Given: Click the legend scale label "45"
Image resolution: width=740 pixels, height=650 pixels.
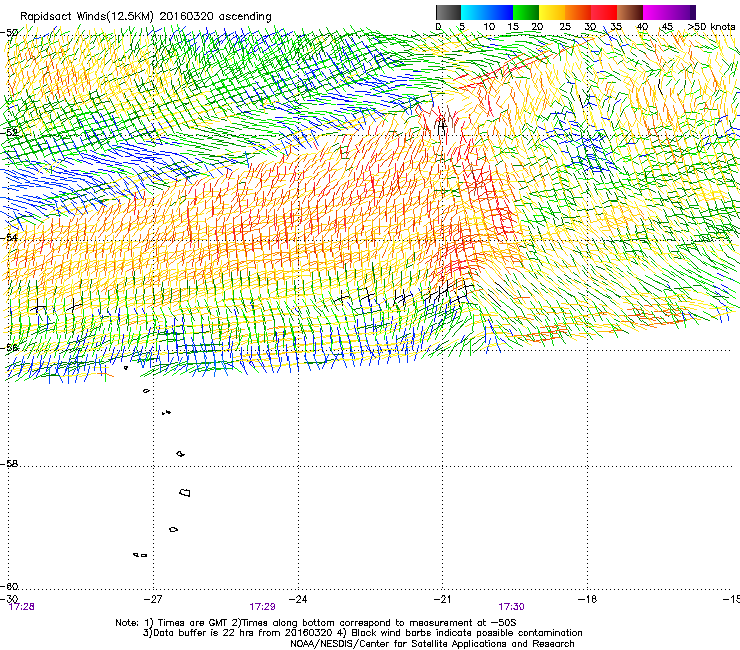Looking at the screenshot, I should pos(667,27).
